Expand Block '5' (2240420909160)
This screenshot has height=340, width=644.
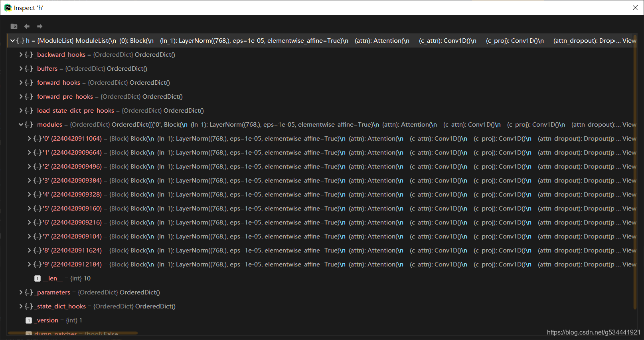[29, 209]
